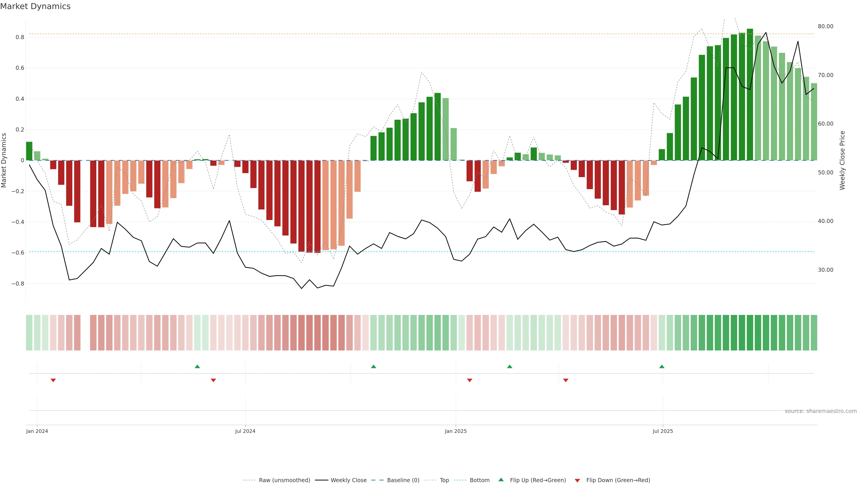Click the red flip-down marker just after Jan 2025
This screenshot has height=488, width=868.
(x=469, y=380)
